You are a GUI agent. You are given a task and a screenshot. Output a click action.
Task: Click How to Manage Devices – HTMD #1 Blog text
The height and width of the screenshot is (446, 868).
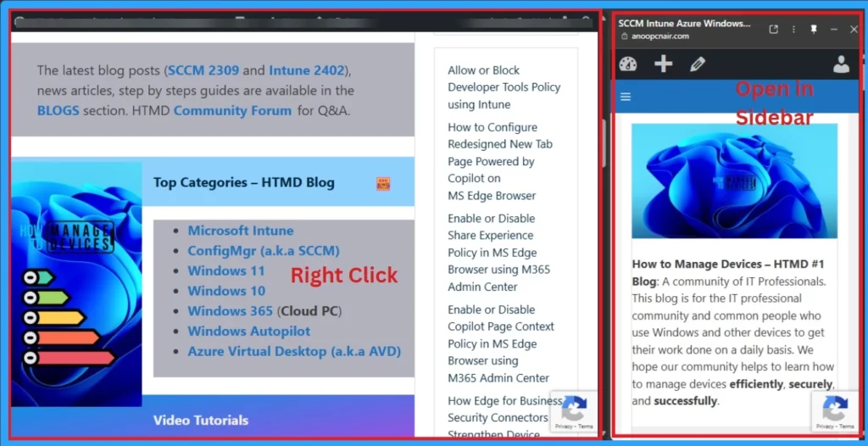coord(728,272)
